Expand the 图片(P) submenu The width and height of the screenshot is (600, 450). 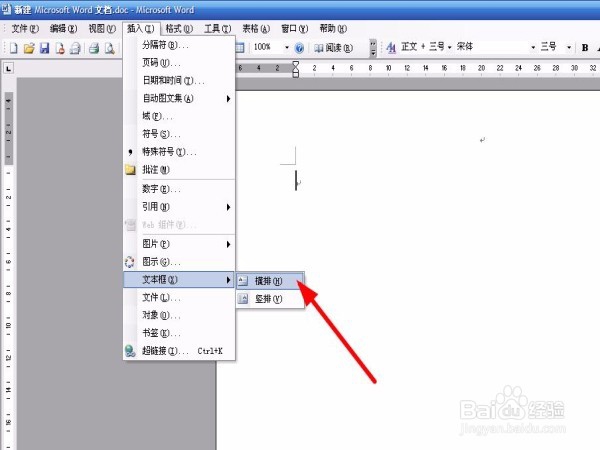[x=179, y=244]
